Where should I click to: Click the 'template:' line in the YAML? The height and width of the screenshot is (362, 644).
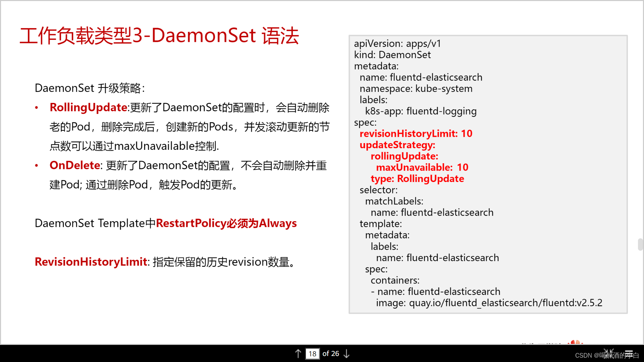pyautogui.click(x=381, y=224)
